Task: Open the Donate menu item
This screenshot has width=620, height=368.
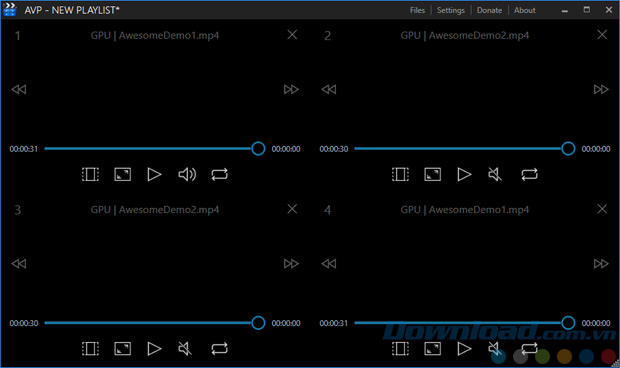Action: [489, 10]
